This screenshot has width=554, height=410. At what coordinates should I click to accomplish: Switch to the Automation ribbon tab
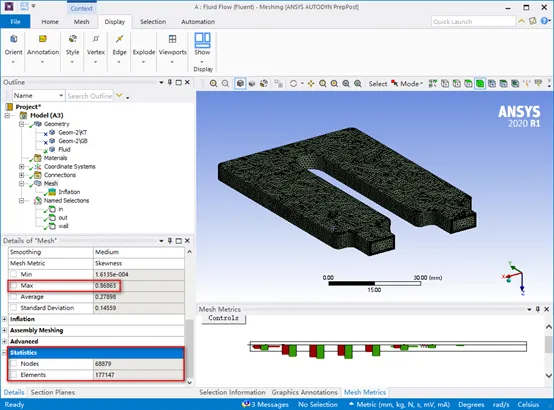point(198,22)
